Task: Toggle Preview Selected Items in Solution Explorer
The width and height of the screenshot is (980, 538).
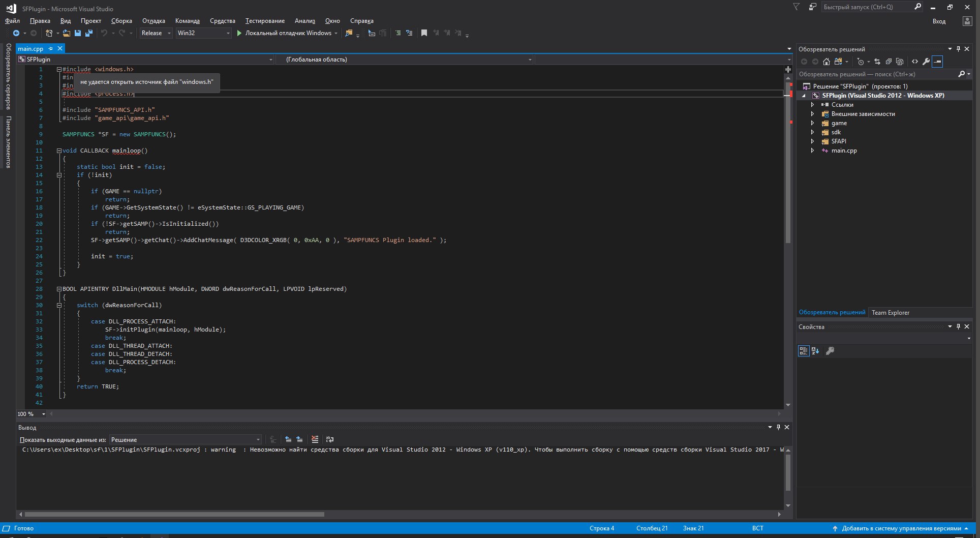Action: coord(937,62)
